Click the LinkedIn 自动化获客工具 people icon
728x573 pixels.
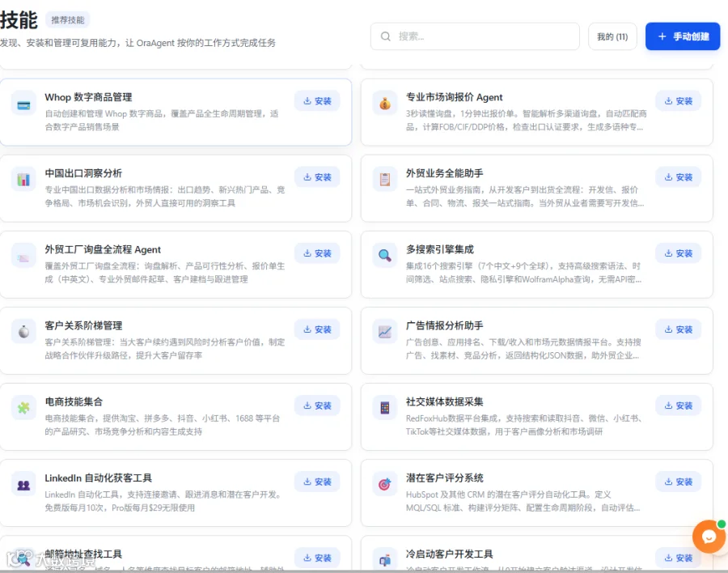(23, 484)
